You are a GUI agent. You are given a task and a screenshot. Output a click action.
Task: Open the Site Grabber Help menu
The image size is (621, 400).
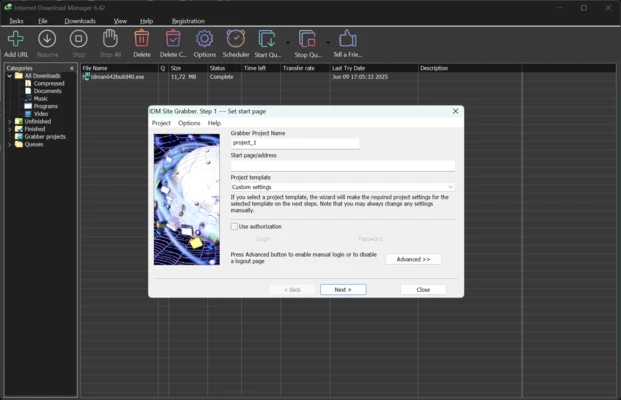pos(214,123)
